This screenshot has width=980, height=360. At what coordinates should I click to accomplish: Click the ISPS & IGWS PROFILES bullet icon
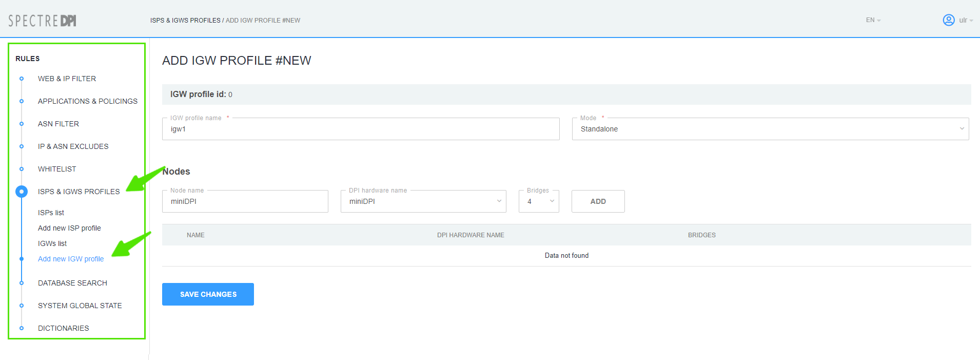[22, 192]
